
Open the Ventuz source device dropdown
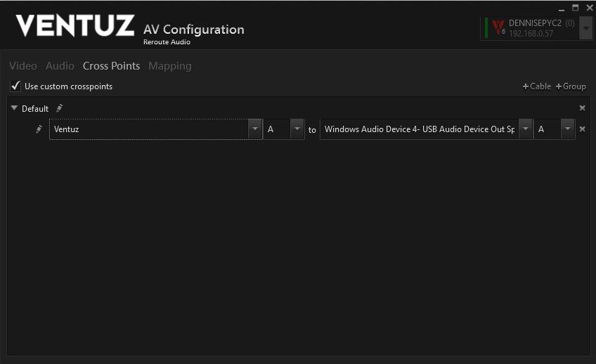tap(254, 129)
